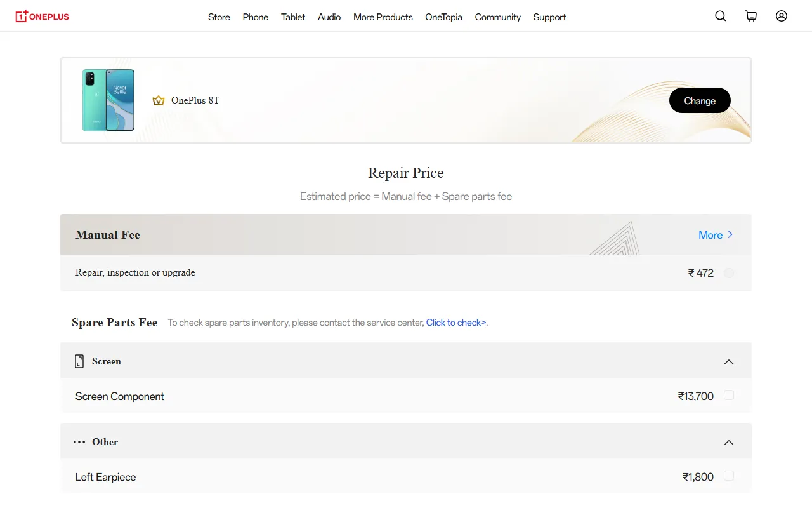This screenshot has width=812, height=508.
Task: Click the Left Earpiece label
Action: point(106,477)
